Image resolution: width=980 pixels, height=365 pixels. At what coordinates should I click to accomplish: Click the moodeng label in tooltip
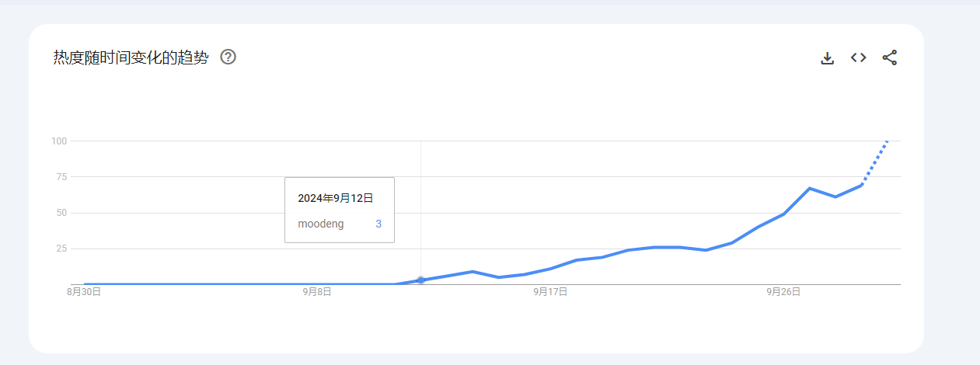(321, 224)
